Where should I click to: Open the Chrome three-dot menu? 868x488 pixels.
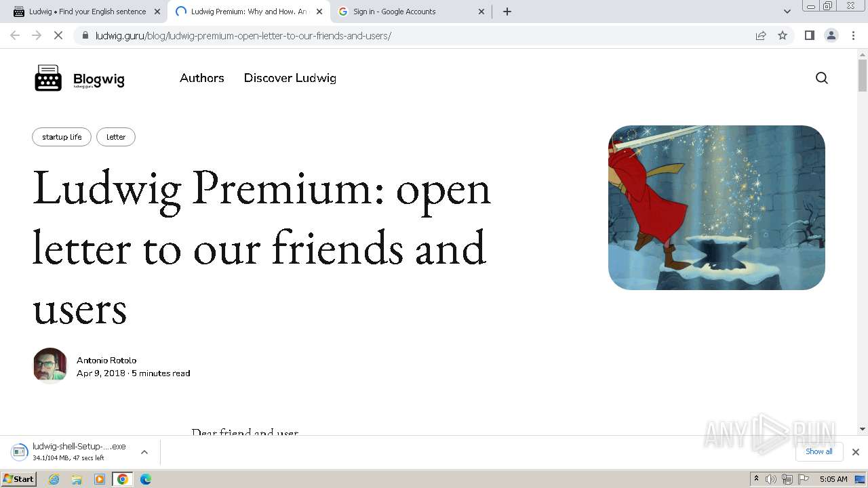[x=854, y=35]
